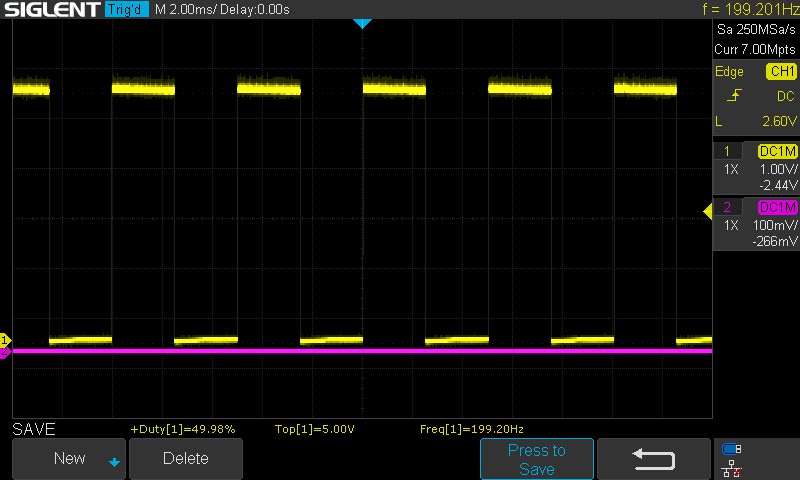Click the magenta channel 2 ground marker
This screenshot has height=480, width=800.
[5, 352]
